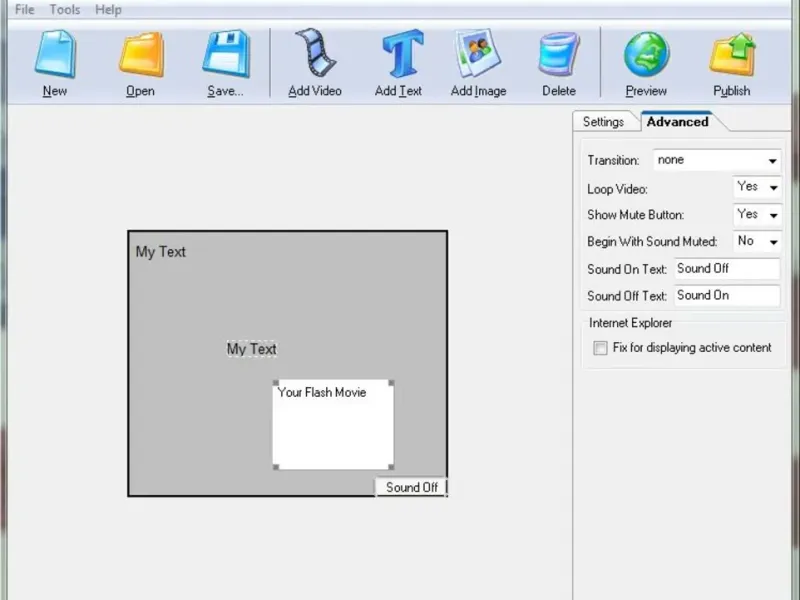Select the Advanced tab
The image size is (800, 600).
click(x=677, y=121)
